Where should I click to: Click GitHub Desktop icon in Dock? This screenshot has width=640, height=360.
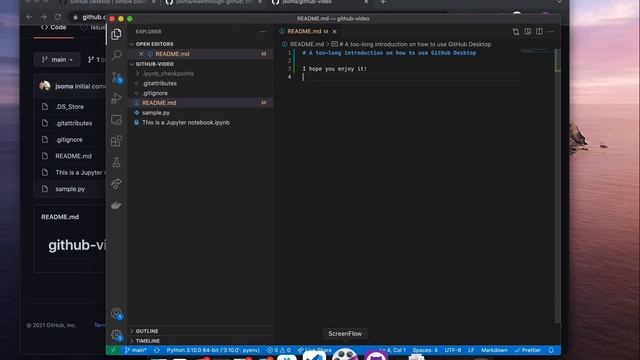[376, 355]
